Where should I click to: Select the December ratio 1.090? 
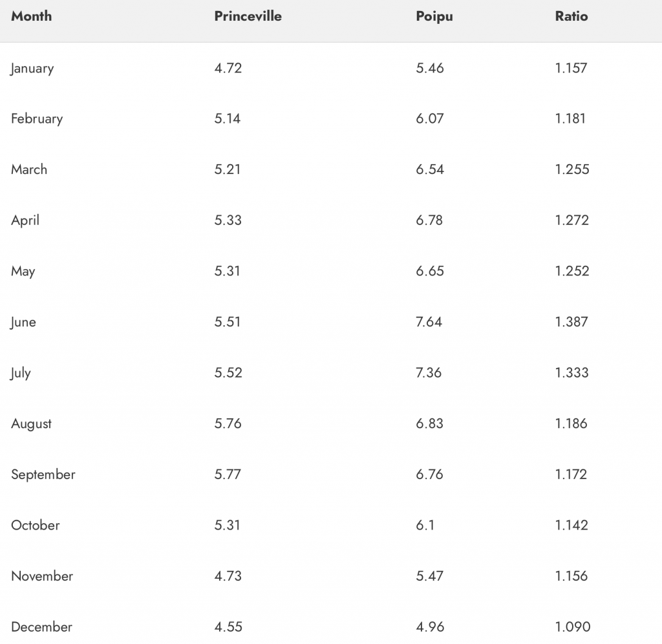573,627
